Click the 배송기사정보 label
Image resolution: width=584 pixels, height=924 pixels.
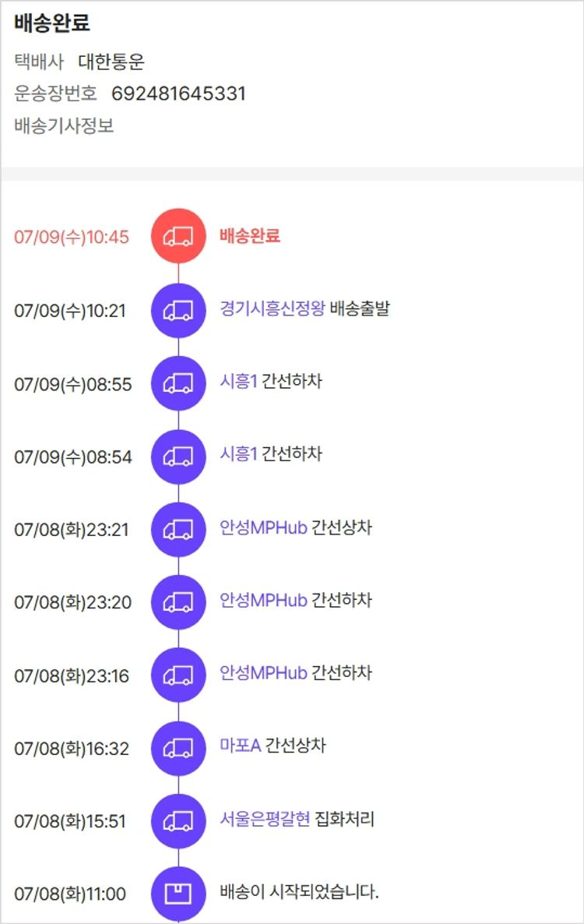coord(64,125)
